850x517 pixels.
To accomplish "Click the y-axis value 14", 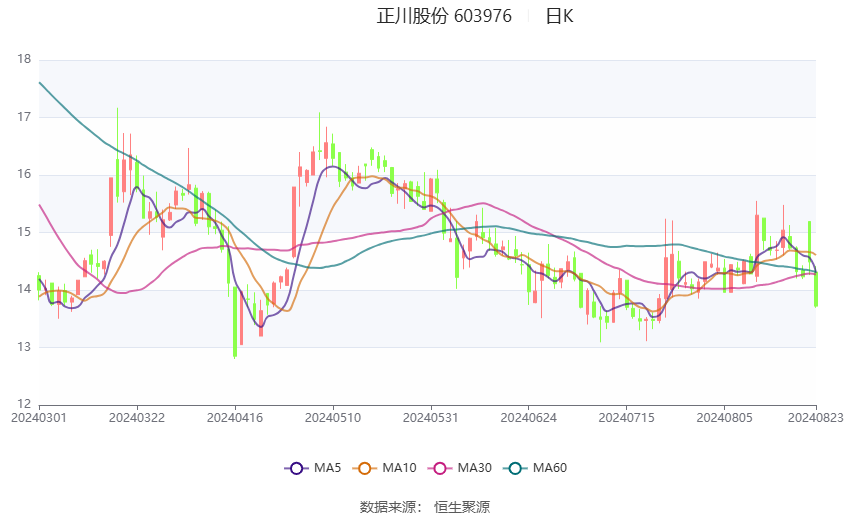I will click(x=24, y=289).
